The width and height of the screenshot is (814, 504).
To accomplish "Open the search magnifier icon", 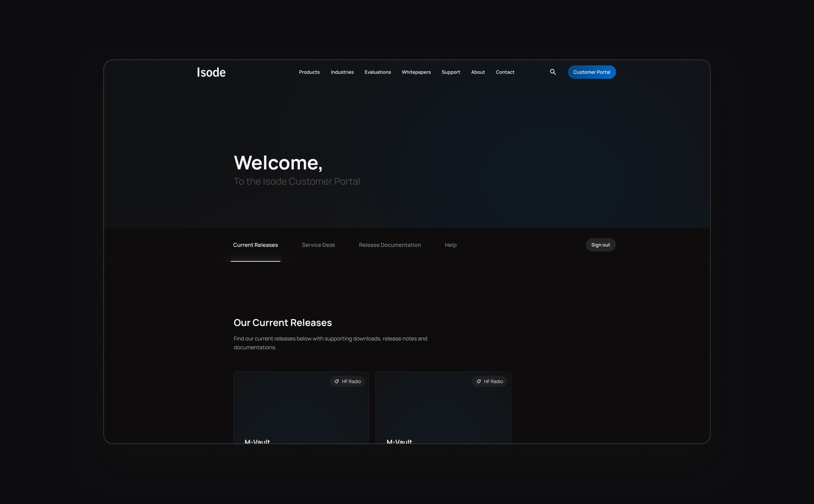I will click(553, 72).
